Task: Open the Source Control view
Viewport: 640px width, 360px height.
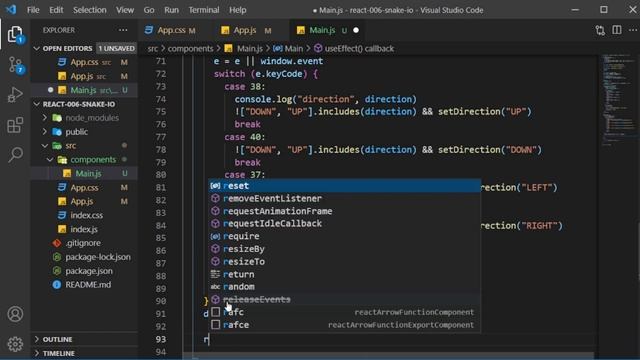Action: [15, 65]
